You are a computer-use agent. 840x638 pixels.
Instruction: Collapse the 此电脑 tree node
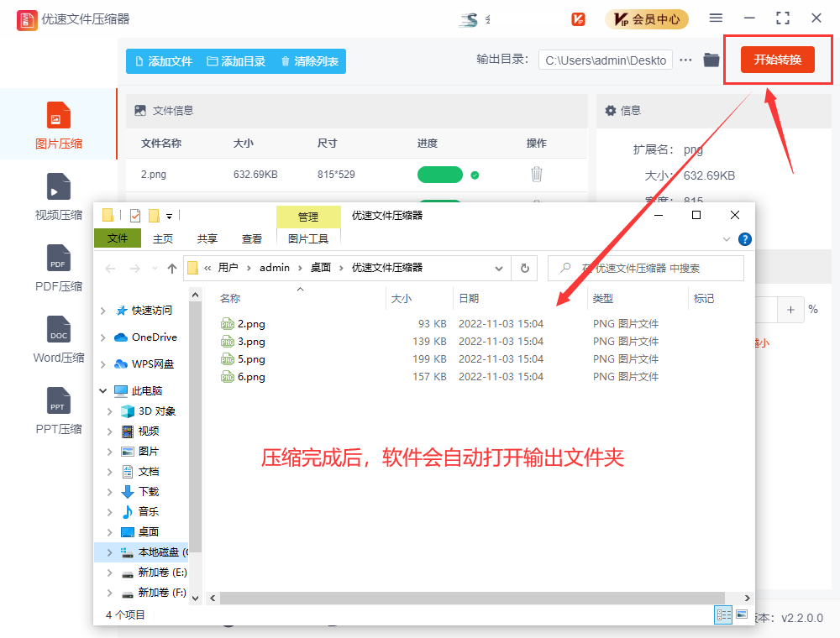tap(102, 391)
